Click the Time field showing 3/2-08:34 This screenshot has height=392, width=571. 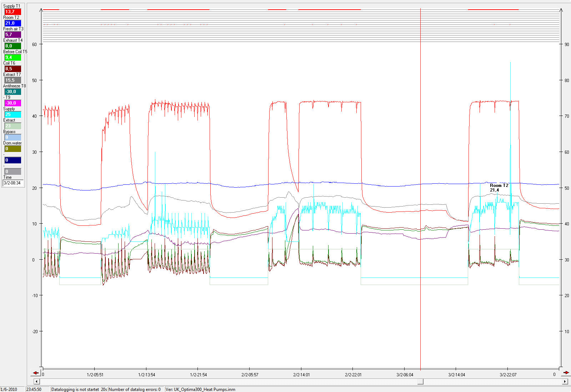[x=13, y=183]
